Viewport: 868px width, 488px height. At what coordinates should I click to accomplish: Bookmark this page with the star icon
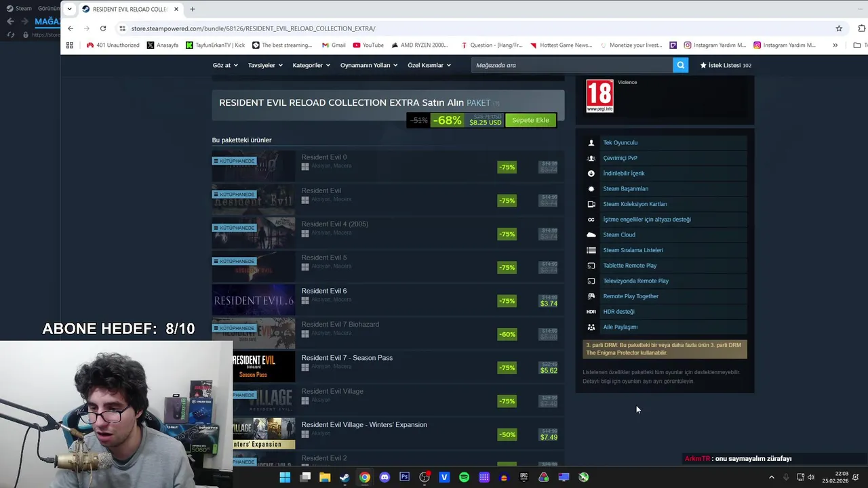(x=839, y=28)
